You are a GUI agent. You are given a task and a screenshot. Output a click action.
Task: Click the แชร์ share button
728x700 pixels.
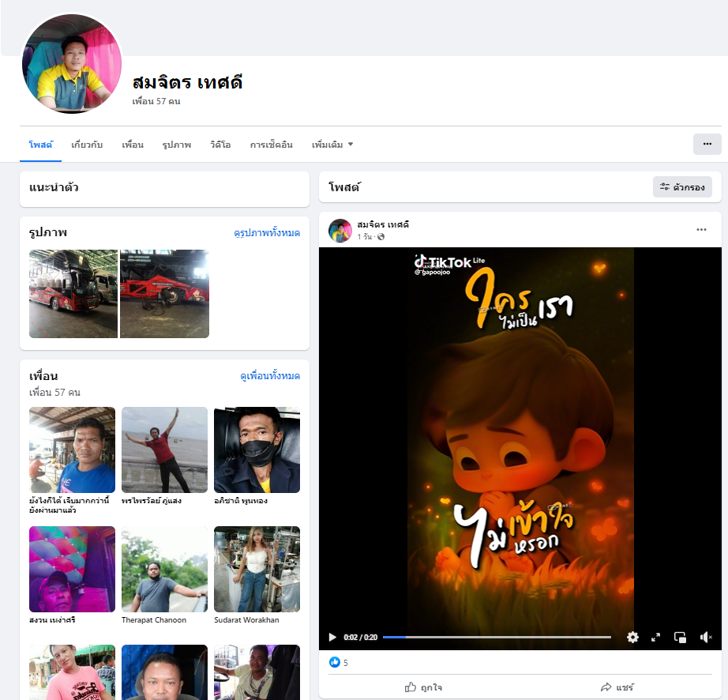coord(617,687)
